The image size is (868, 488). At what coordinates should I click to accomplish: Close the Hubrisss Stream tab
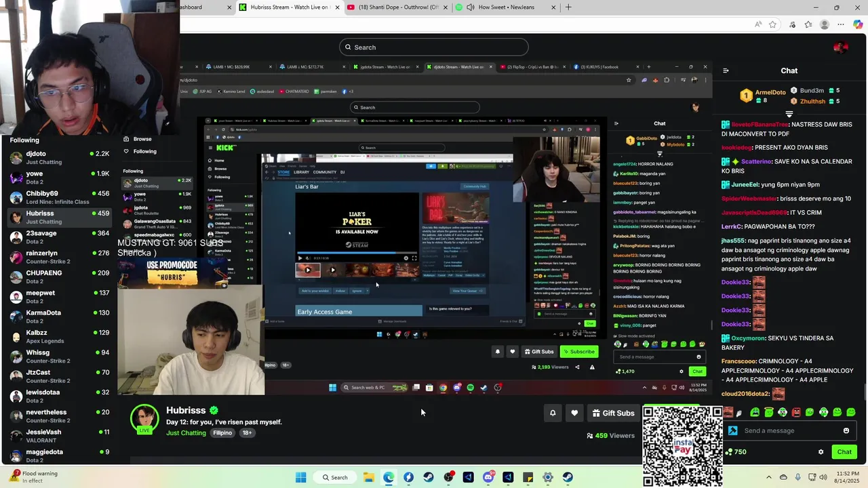[336, 7]
